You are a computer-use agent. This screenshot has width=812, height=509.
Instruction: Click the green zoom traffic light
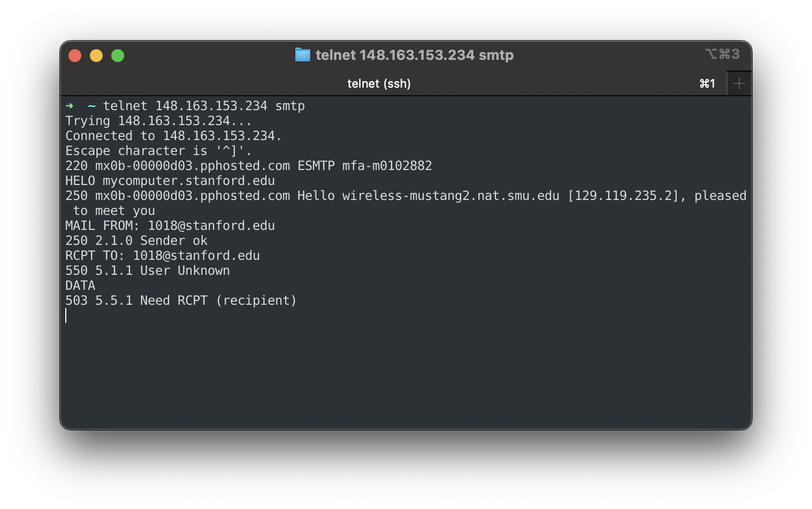click(117, 55)
